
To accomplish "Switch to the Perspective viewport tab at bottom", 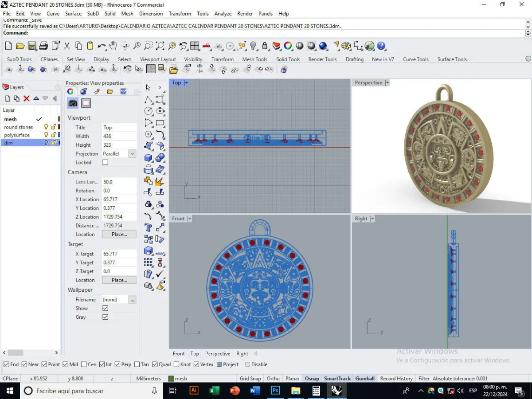I will [x=218, y=354].
